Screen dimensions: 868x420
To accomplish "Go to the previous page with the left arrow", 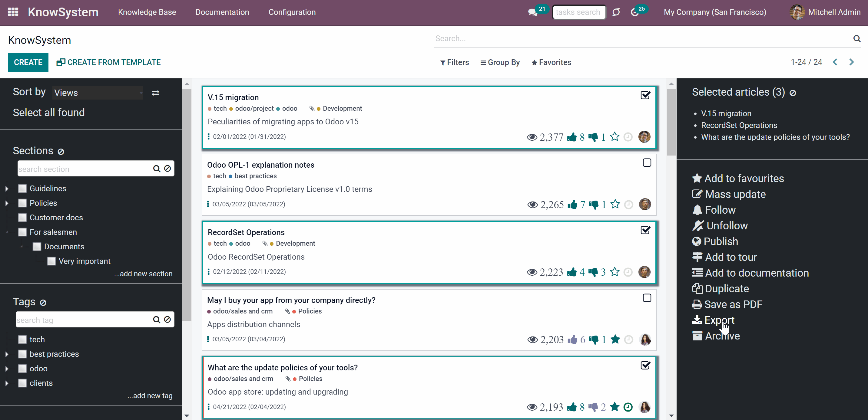I will [835, 62].
